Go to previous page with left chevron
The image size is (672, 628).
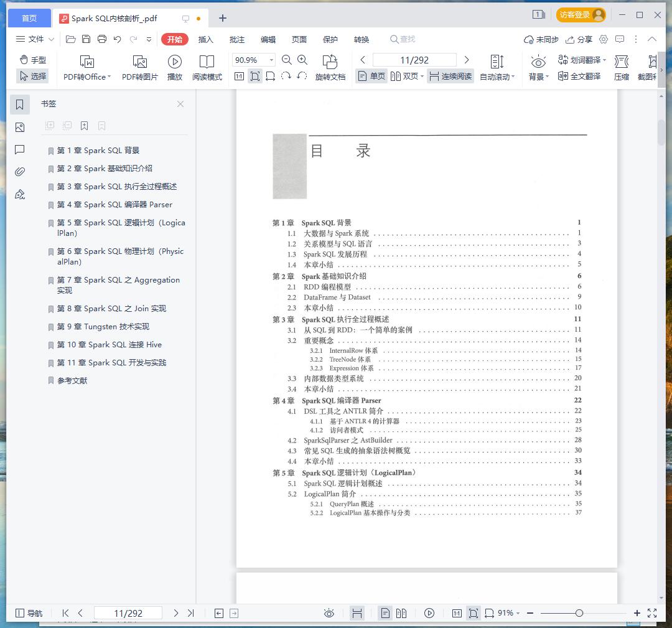[363, 60]
